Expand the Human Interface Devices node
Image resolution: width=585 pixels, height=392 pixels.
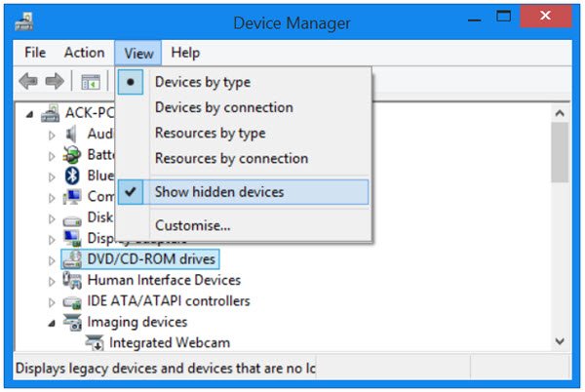(52, 281)
